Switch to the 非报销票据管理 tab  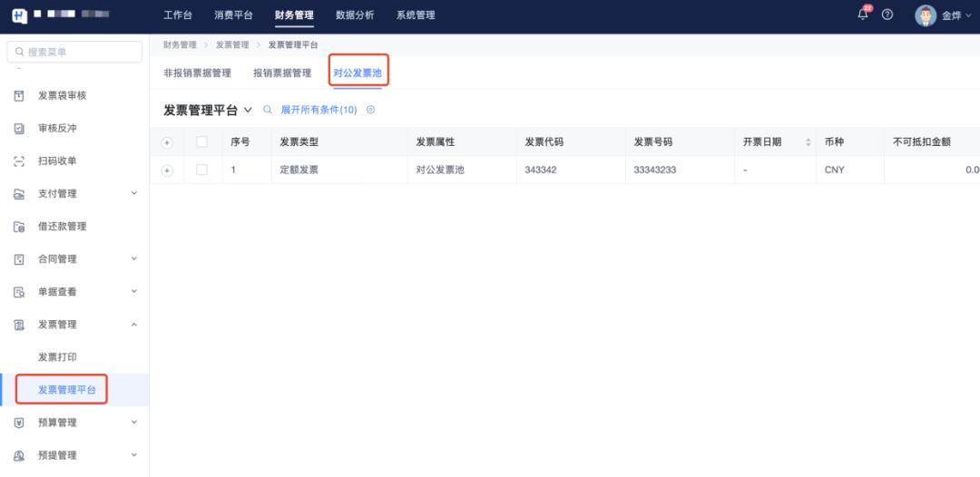pyautogui.click(x=198, y=73)
